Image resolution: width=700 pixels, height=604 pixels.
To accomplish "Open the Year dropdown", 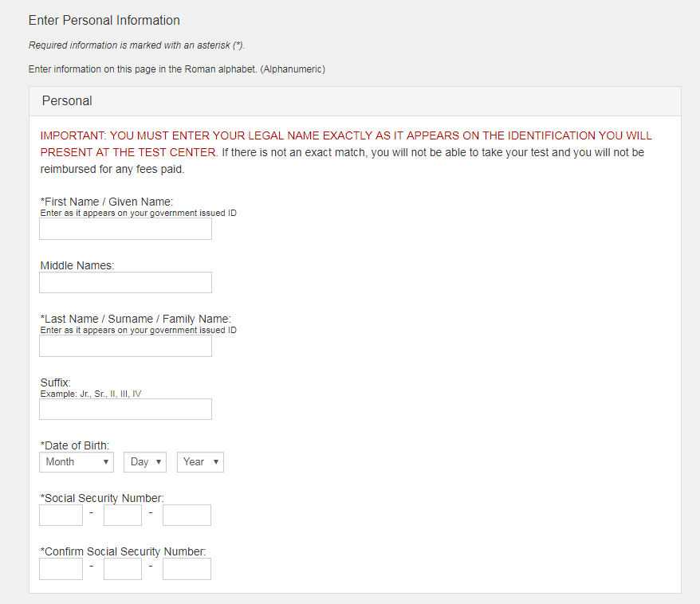I will click(x=200, y=462).
